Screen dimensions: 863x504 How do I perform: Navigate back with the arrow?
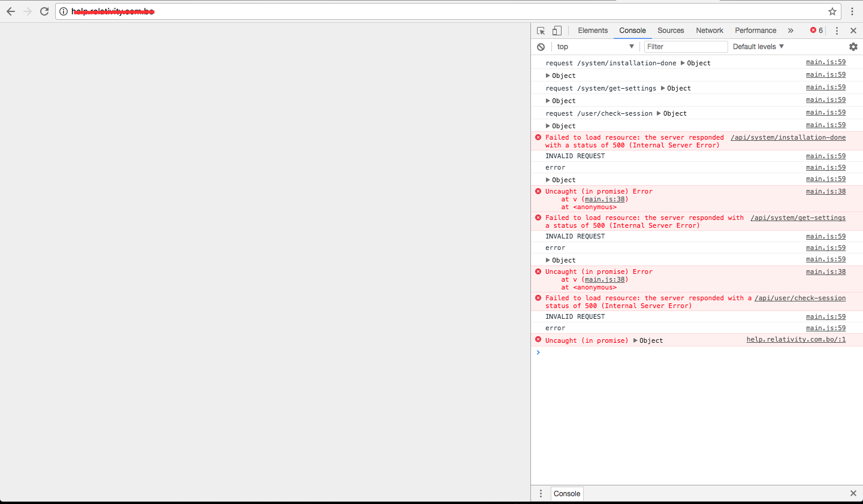[10, 11]
